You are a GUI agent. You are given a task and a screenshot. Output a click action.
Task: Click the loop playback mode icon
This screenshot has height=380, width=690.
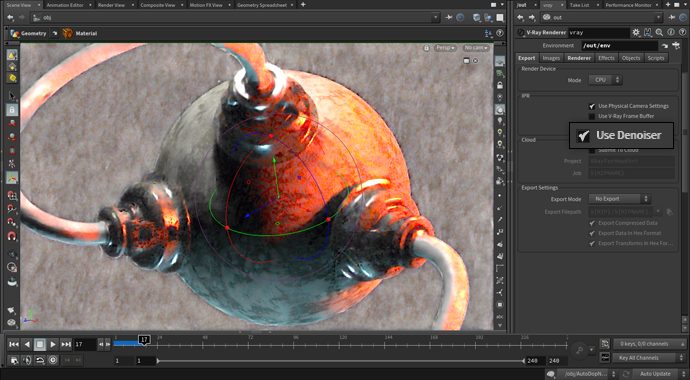coord(40,360)
